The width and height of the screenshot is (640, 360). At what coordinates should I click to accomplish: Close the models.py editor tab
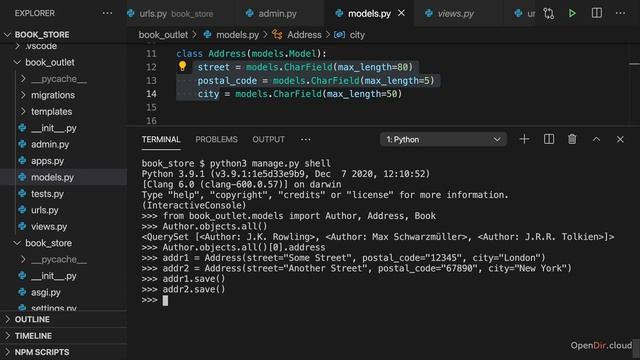(x=402, y=13)
